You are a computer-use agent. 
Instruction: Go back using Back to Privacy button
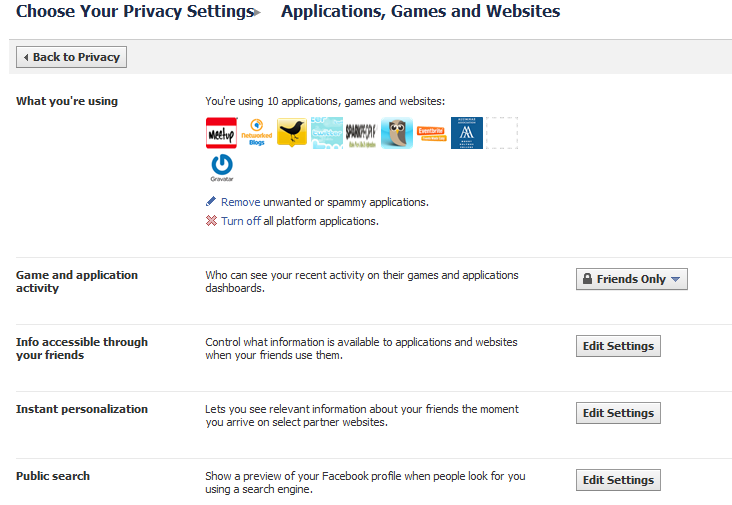72,57
